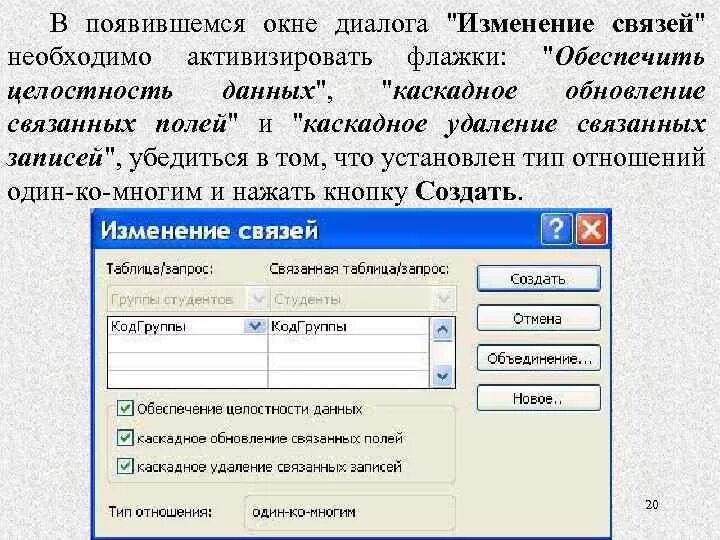Toggle Обеспечение целостности данных checkbox
Screen dimensions: 720x540
[125, 408]
